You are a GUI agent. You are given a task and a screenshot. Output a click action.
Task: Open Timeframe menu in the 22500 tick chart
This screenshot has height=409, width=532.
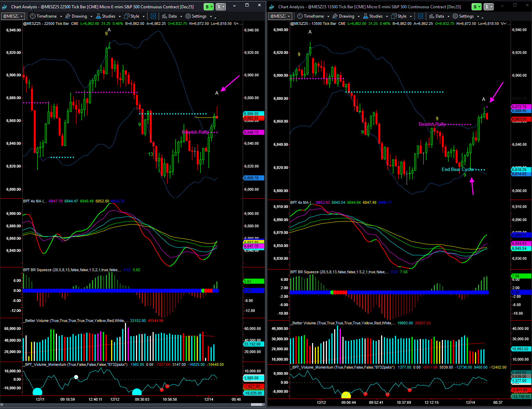(46, 16)
